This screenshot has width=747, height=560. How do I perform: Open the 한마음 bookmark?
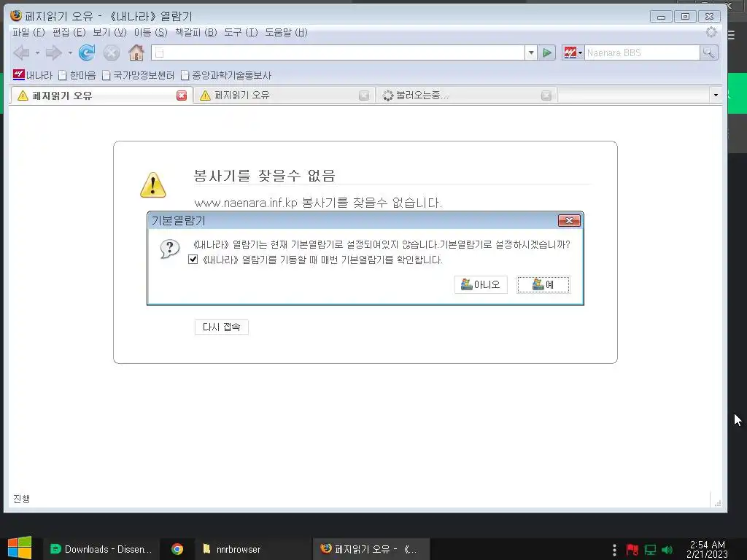(x=77, y=75)
